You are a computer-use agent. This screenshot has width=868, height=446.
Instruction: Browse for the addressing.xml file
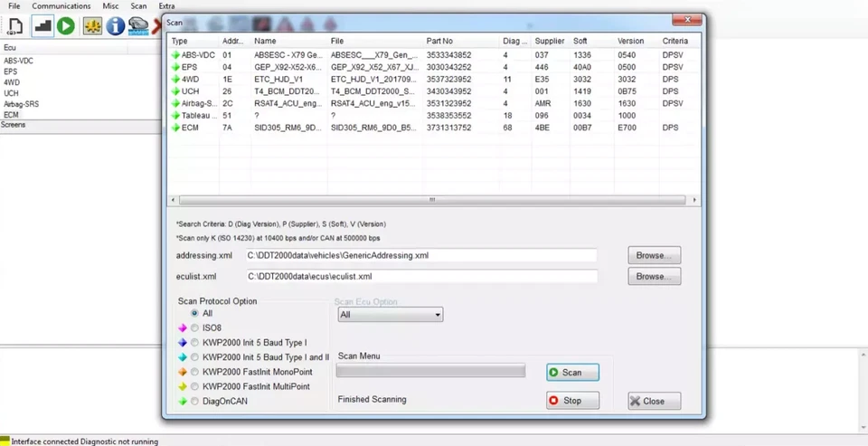[655, 255]
